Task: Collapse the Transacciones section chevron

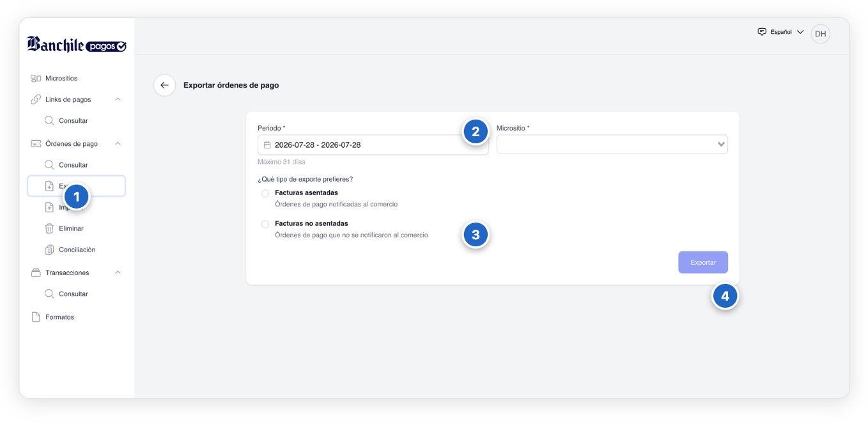Action: point(118,272)
